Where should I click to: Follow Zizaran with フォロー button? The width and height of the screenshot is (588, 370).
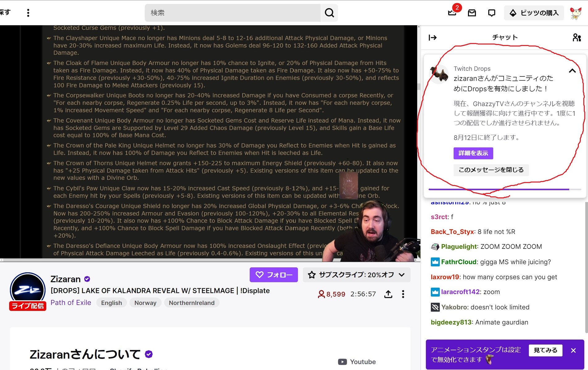(274, 275)
